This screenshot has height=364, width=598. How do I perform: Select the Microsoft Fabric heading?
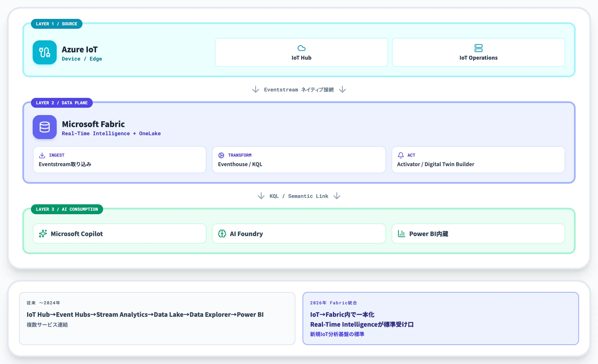(93, 124)
